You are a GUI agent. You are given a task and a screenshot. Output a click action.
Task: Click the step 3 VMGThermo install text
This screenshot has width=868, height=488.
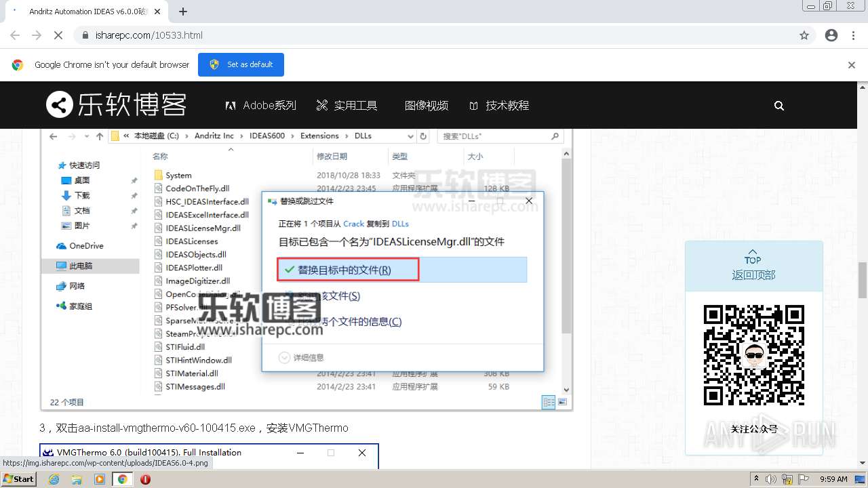pyautogui.click(x=194, y=428)
